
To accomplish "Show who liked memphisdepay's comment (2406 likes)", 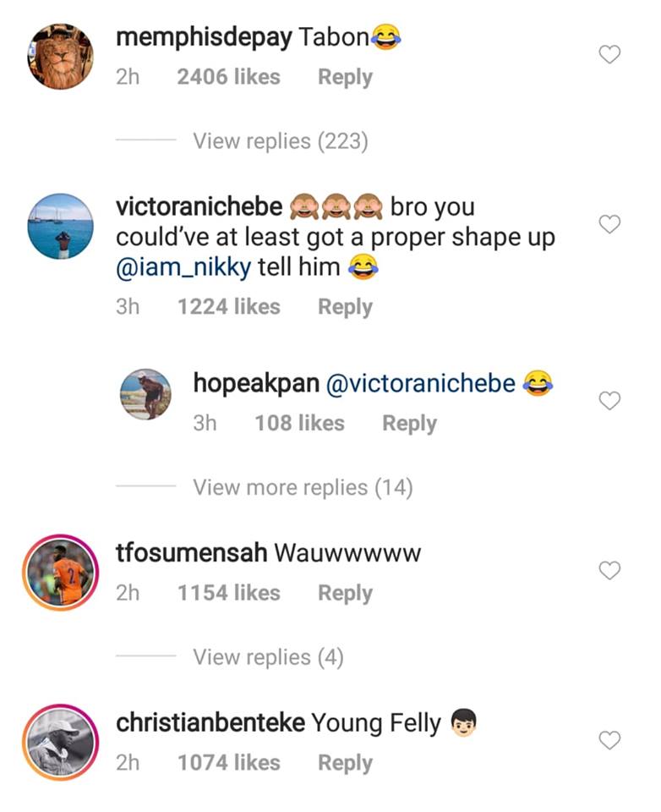I will point(228,77).
